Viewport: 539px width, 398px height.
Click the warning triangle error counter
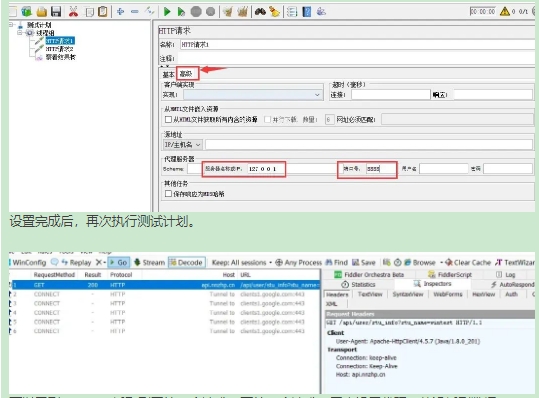point(505,11)
